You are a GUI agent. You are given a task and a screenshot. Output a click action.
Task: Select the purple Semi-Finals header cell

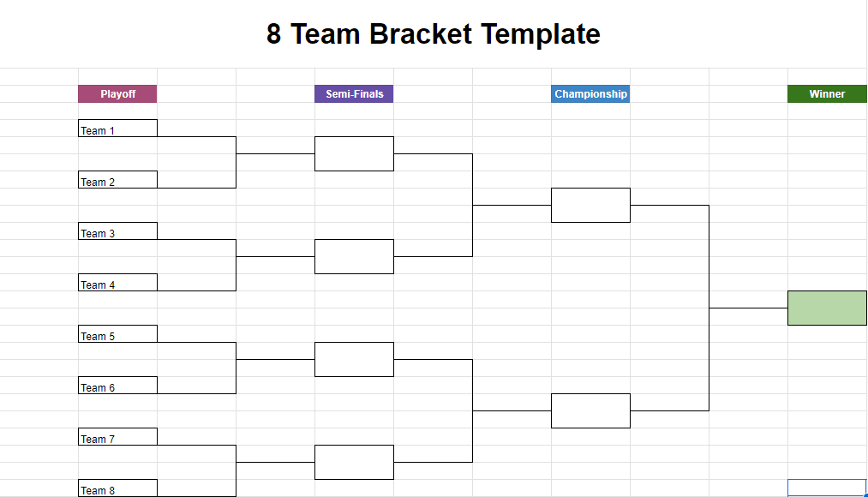click(x=354, y=94)
